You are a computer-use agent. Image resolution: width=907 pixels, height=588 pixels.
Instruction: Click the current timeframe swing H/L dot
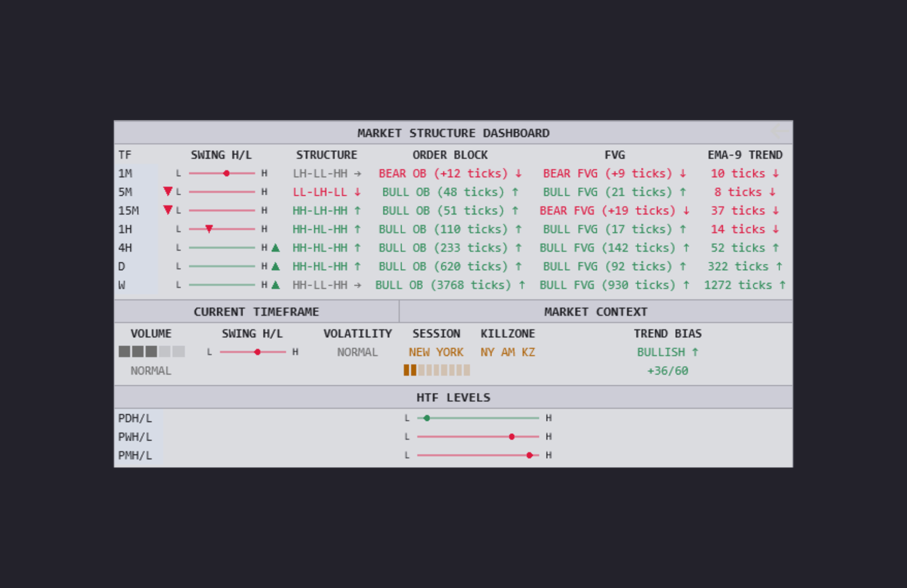tap(257, 352)
